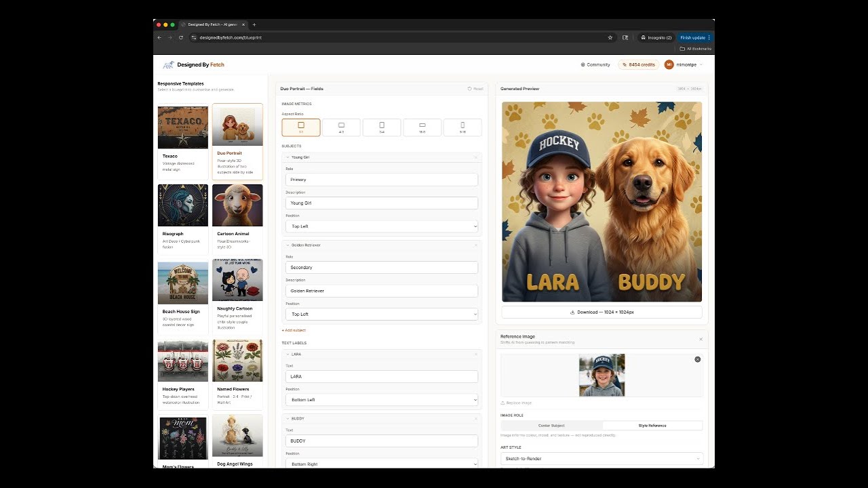Open a new browser tab with plus

click(254, 24)
